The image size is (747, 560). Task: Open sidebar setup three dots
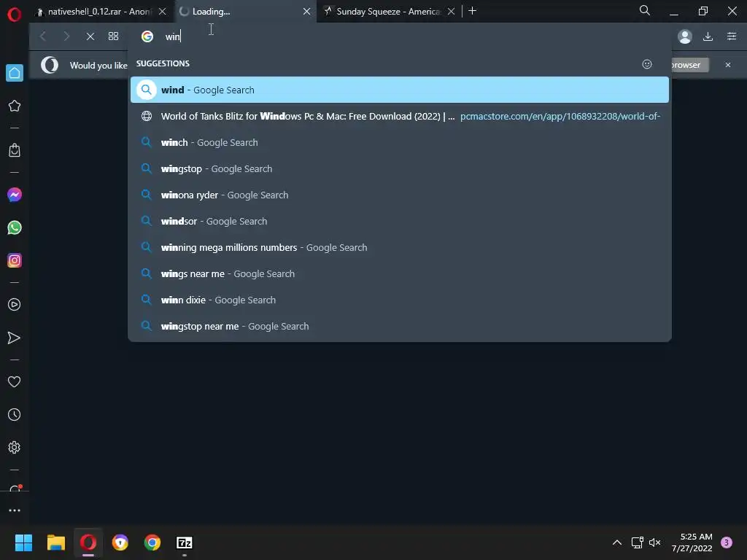15,510
